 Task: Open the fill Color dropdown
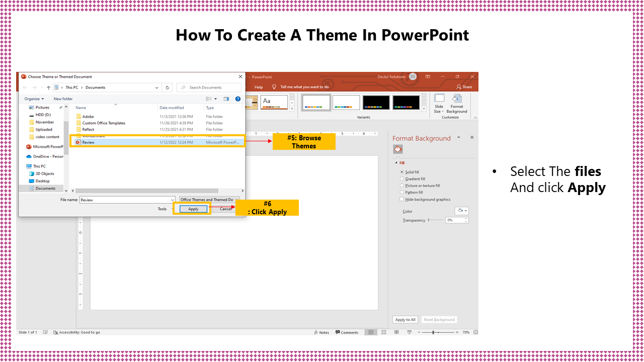pos(461,211)
